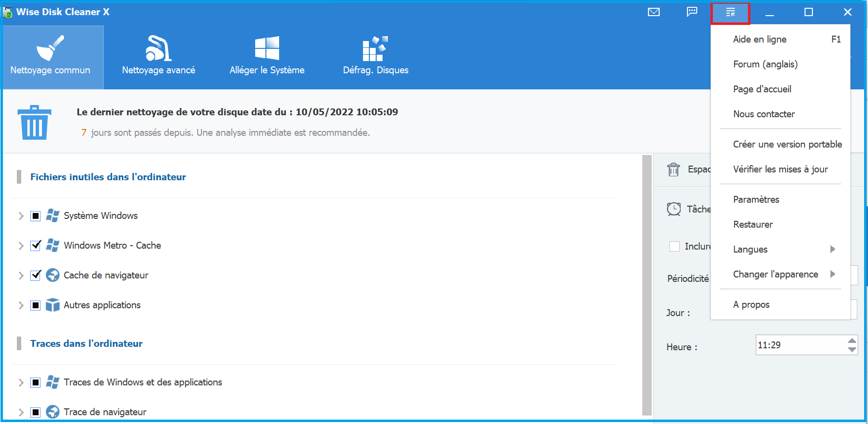This screenshot has height=424, width=868.
Task: Select A propos menu item
Action: point(781,304)
